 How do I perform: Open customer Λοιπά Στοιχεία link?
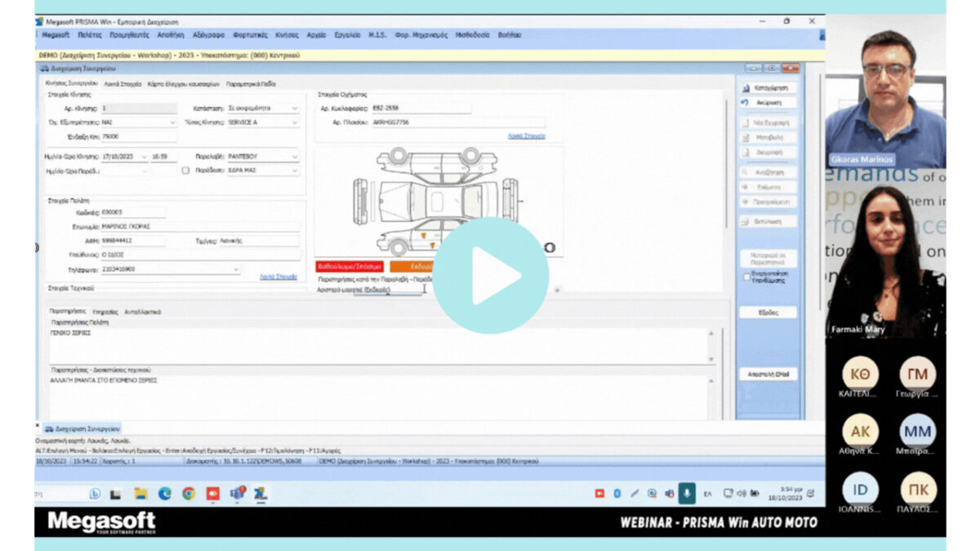278,278
